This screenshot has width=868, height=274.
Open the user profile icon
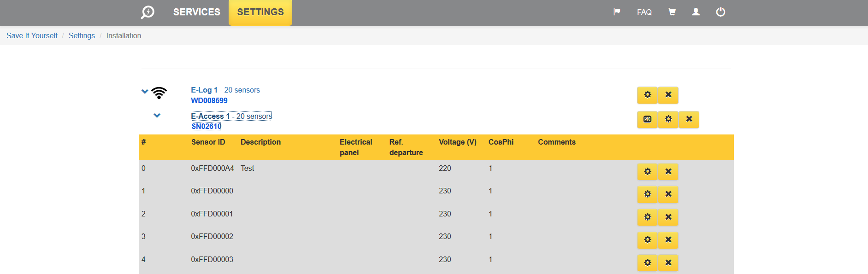pyautogui.click(x=696, y=12)
